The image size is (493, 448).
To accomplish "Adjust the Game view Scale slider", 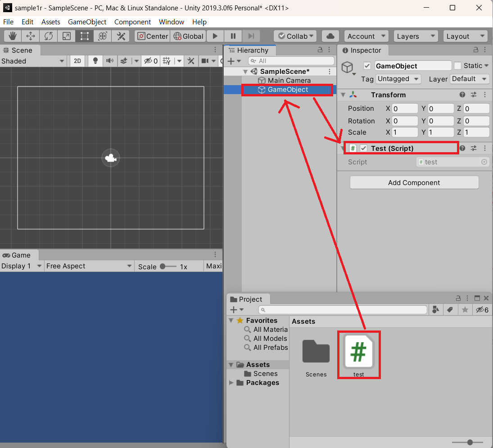I will 168,266.
